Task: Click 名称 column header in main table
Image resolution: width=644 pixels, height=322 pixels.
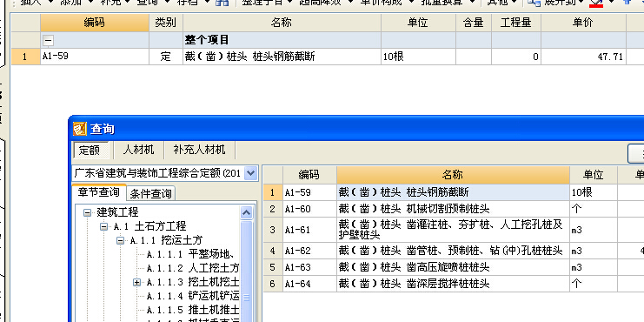Action: (282, 23)
